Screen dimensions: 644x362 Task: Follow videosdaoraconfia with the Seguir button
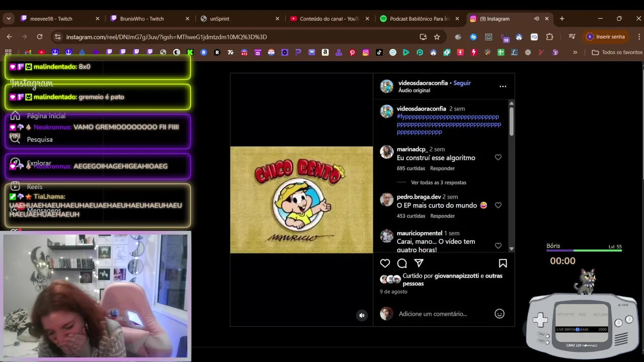tap(462, 83)
